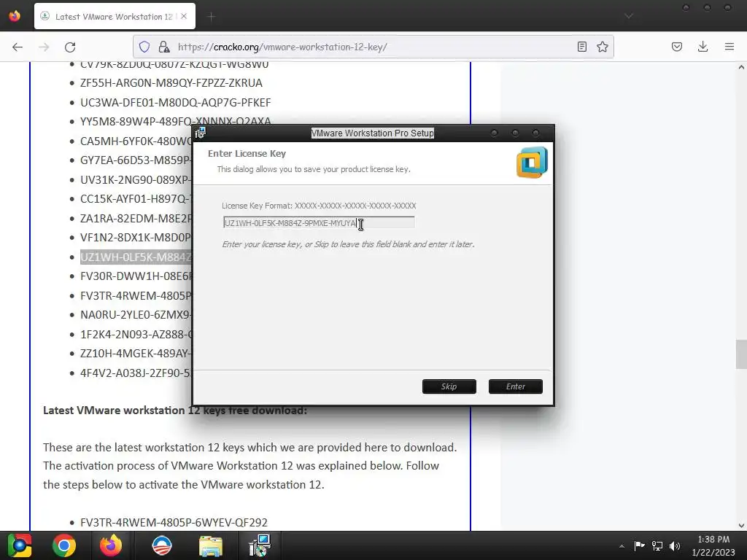Click the Enter License Key heading
747x560 pixels.
point(247,153)
